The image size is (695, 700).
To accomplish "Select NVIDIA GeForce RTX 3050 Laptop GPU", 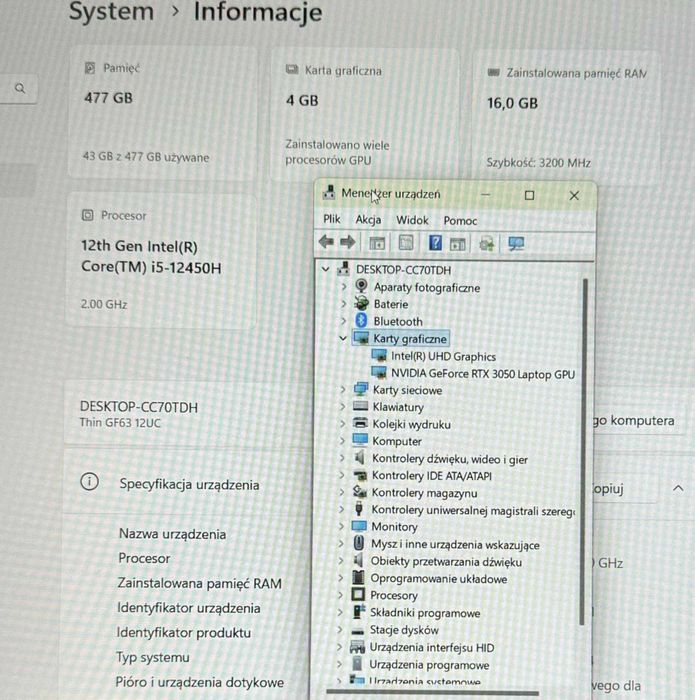I will pos(483,373).
